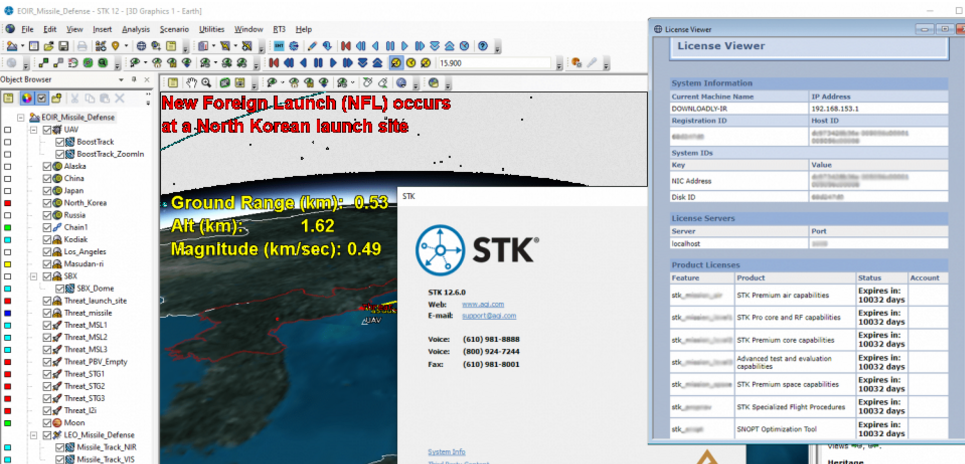Screen dimensions: 965x464
Task: Open toolbar options arrow after the help icon
Action: pos(497,47)
